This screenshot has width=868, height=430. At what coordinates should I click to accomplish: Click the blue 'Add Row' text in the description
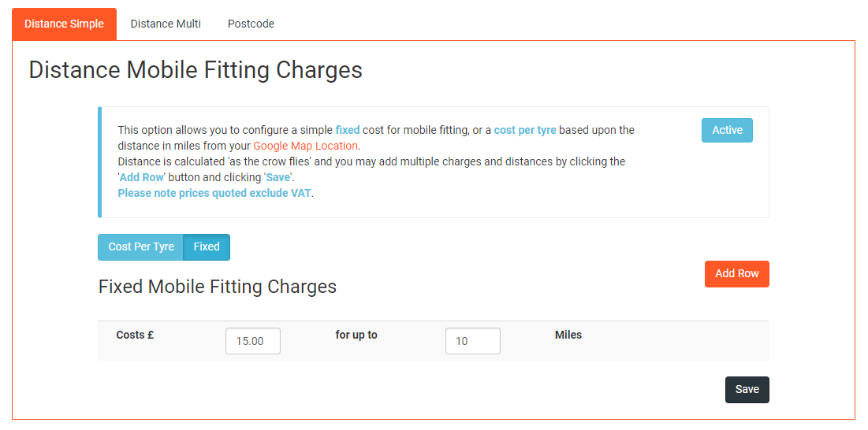(141, 178)
